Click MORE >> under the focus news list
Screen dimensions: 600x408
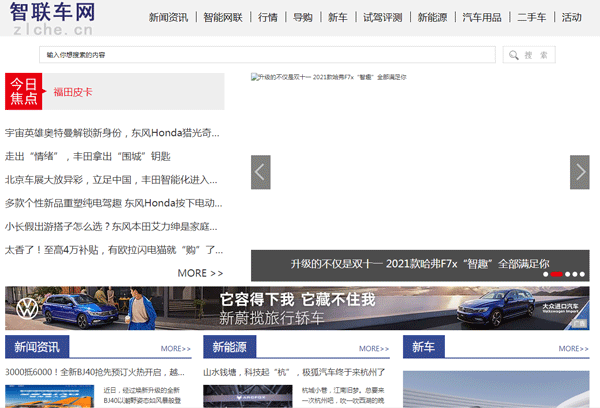point(200,273)
